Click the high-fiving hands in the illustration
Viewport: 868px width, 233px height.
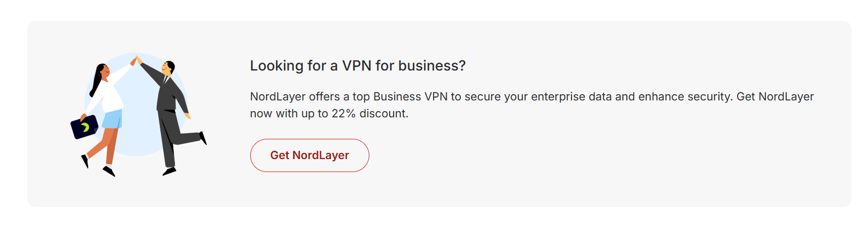[136, 59]
